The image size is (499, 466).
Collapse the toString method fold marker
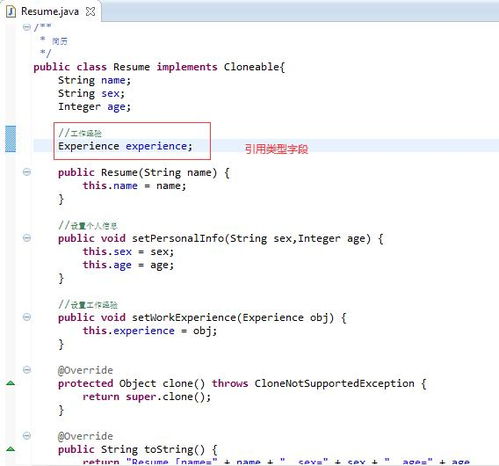click(x=27, y=436)
